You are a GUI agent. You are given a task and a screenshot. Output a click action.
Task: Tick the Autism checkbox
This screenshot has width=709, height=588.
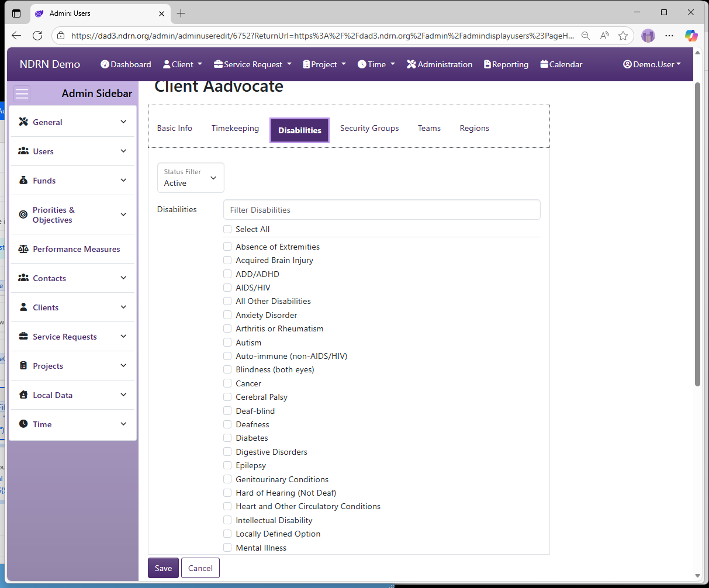click(227, 343)
